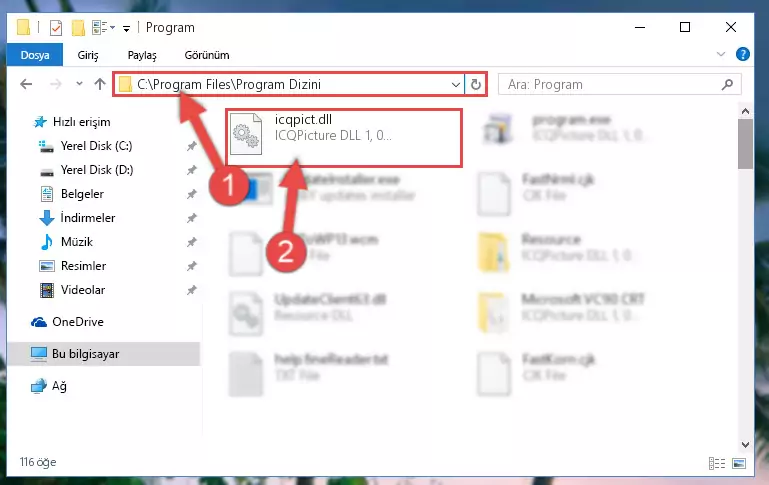The height and width of the screenshot is (485, 769).
Task: Open Belgeler folder in sidebar
Action: tap(72, 194)
